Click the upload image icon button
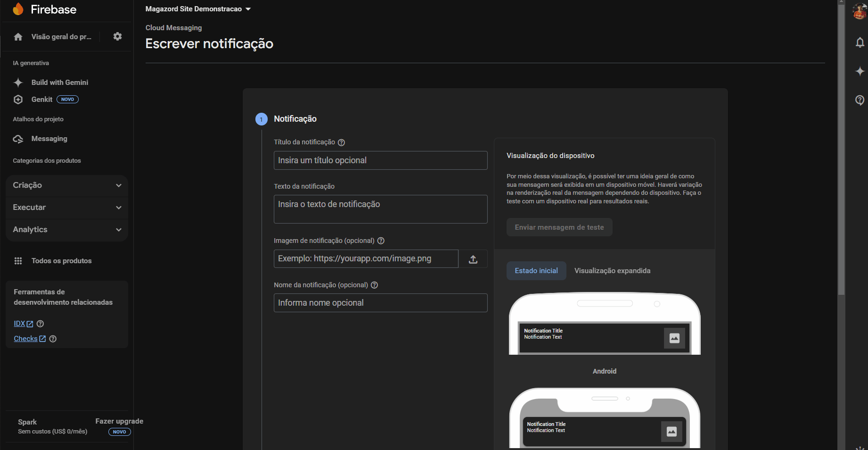Viewport: 868px width, 450px height. (473, 259)
